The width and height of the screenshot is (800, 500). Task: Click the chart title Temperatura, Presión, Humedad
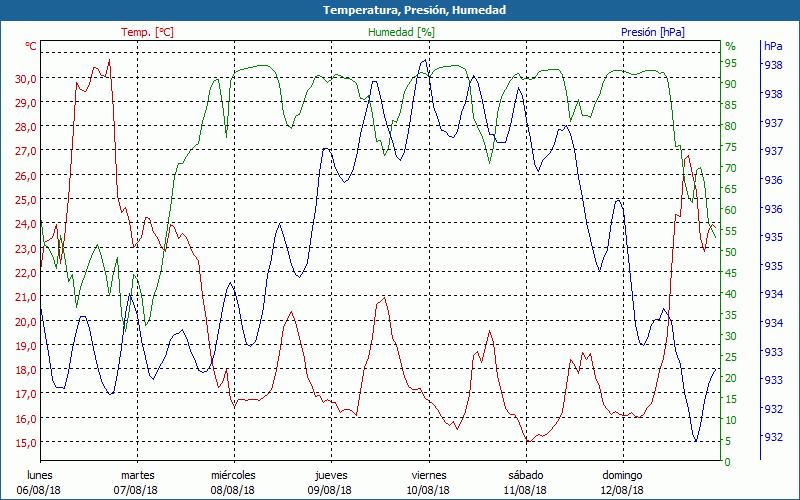(414, 10)
